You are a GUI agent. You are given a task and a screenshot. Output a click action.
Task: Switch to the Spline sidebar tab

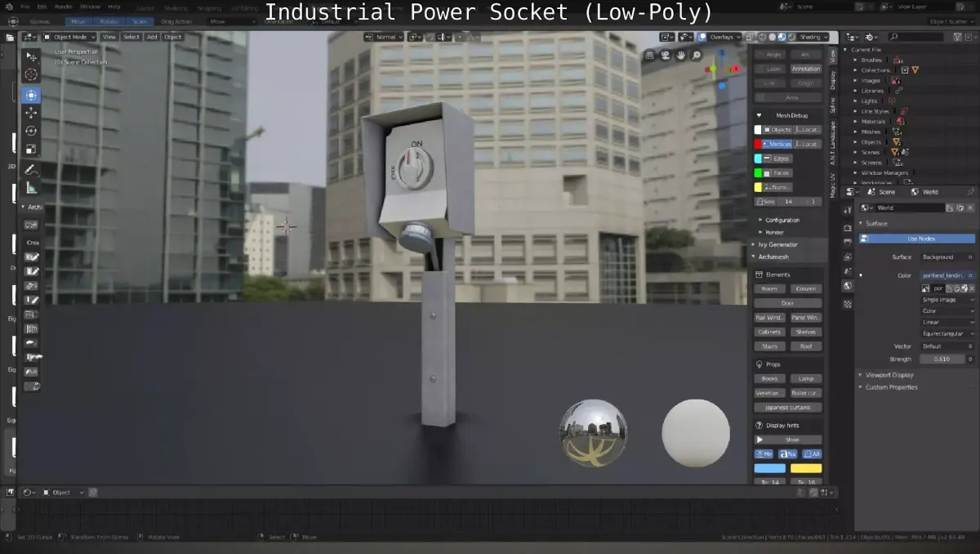click(833, 105)
